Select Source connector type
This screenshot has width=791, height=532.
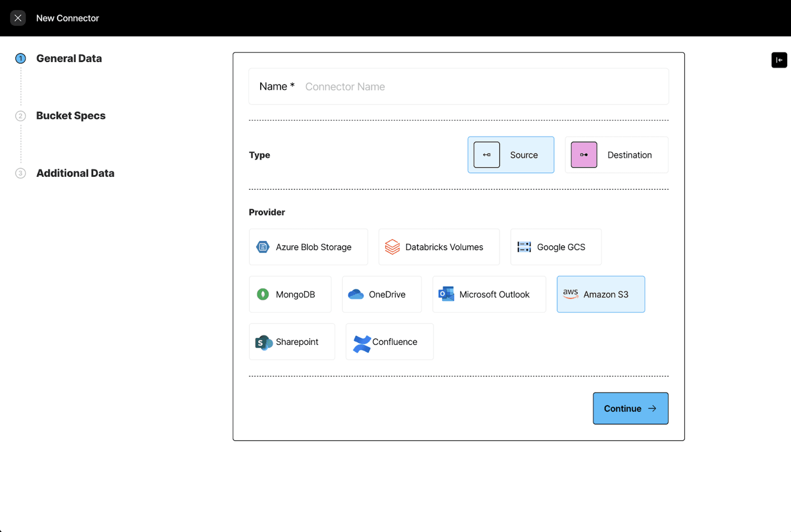pyautogui.click(x=511, y=155)
